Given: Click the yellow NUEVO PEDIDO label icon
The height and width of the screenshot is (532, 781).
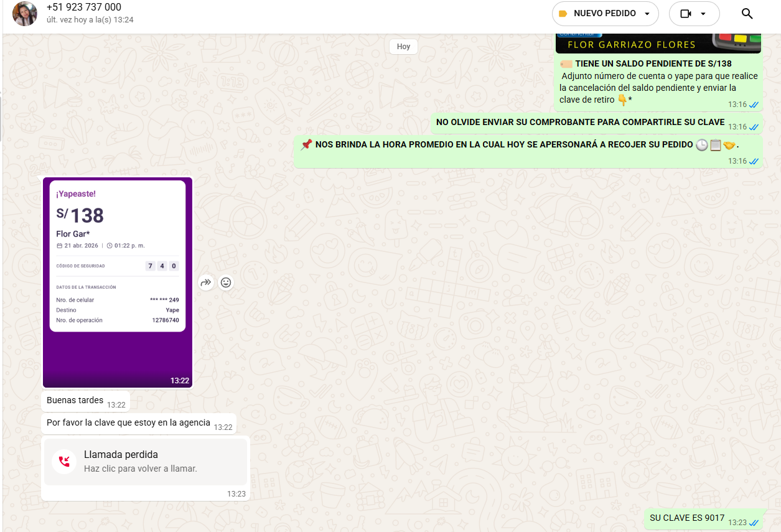Looking at the screenshot, I should point(563,14).
